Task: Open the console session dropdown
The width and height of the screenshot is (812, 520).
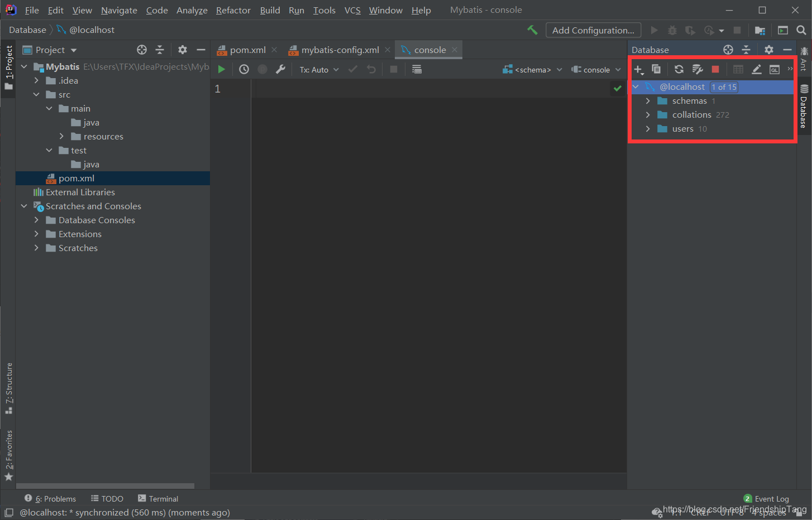Action: (596, 70)
